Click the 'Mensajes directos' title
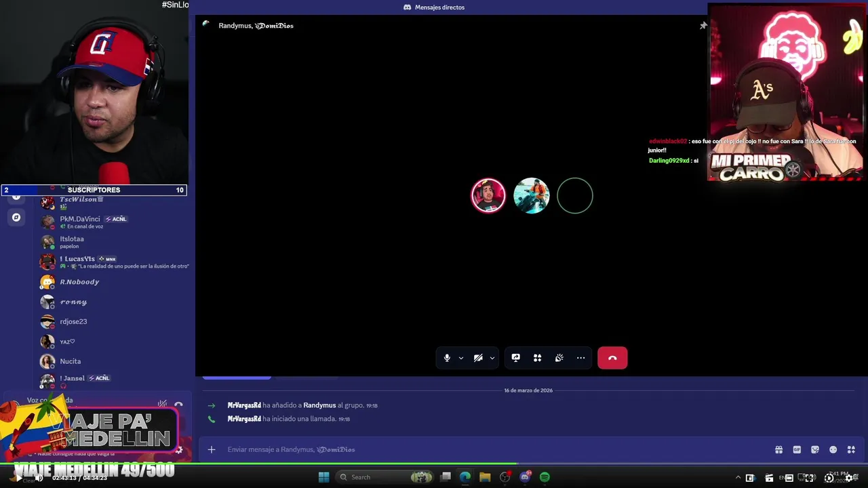 click(439, 7)
